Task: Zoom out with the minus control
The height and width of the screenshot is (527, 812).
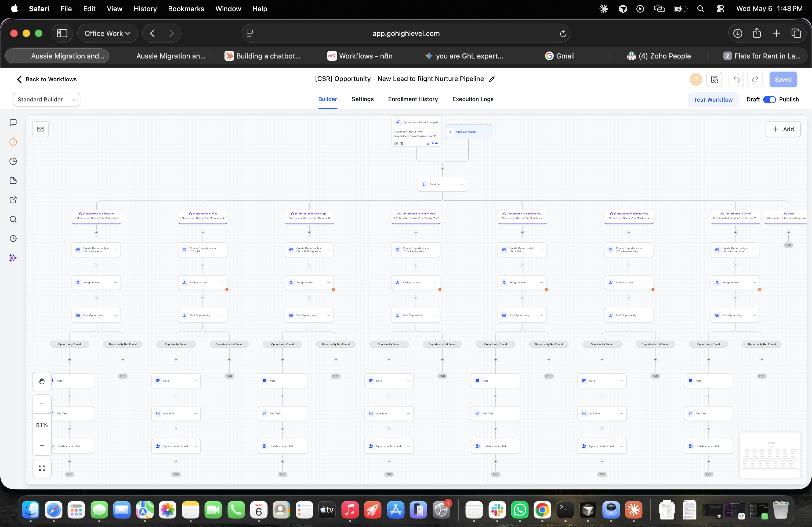Action: [42, 446]
